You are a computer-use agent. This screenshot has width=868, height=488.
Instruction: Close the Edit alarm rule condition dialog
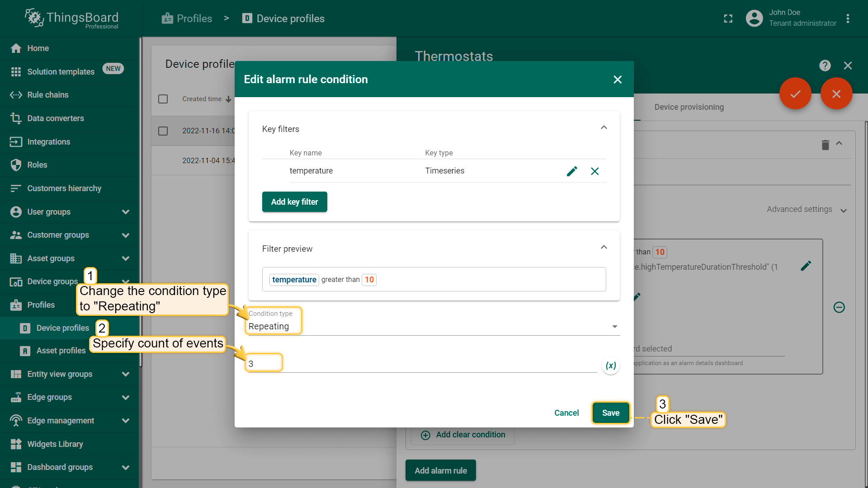[618, 80]
